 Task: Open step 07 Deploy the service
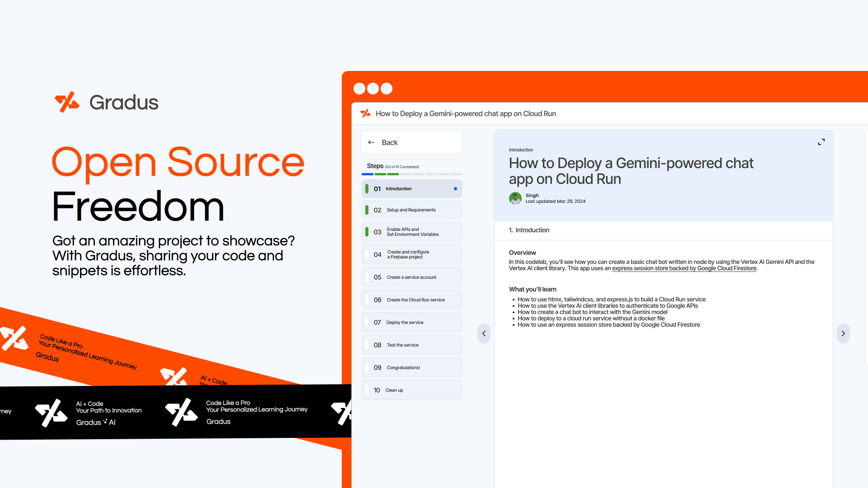point(411,323)
